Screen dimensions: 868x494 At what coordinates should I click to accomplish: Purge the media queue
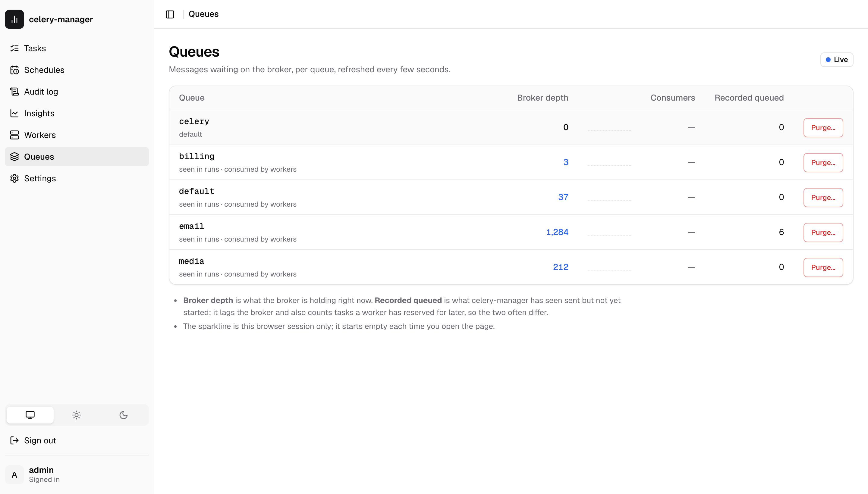823,267
